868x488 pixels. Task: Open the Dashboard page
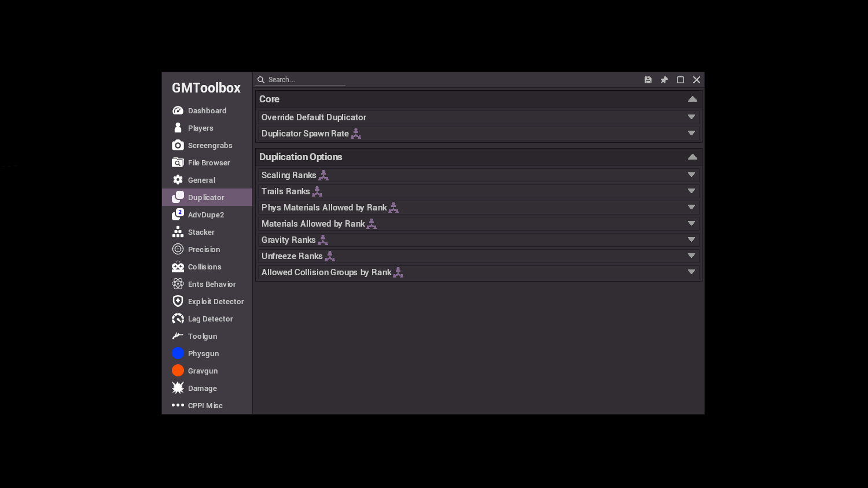pos(207,110)
